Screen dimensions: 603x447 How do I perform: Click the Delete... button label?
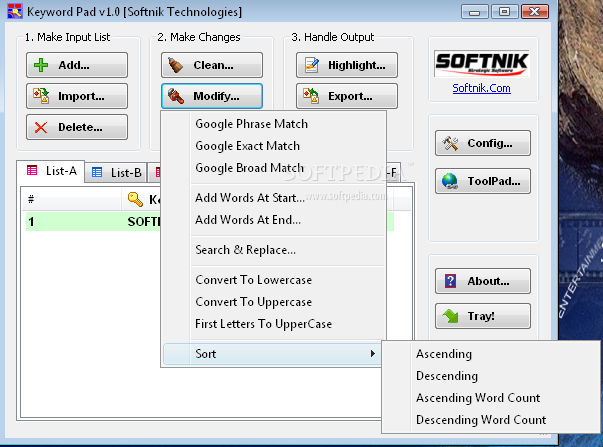tap(80, 127)
